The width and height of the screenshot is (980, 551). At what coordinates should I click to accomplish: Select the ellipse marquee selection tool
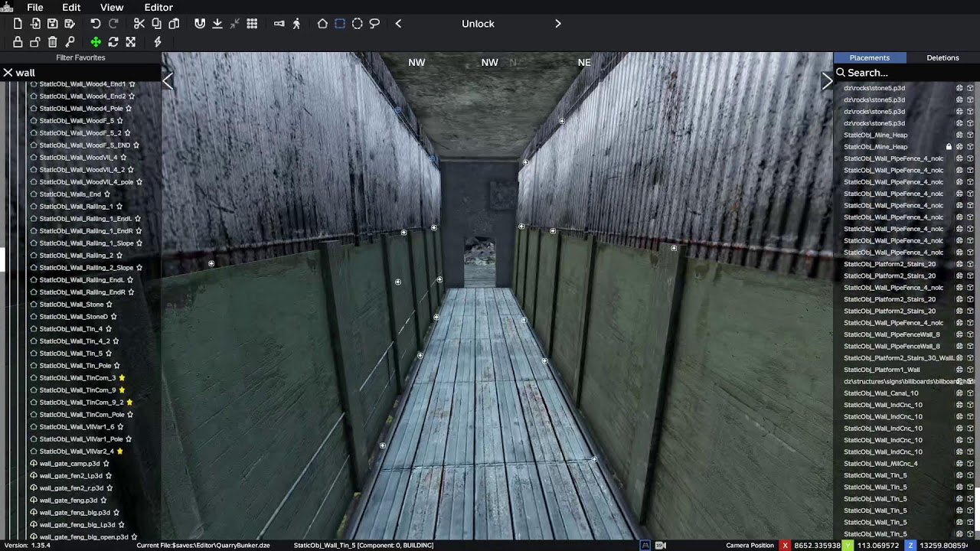[357, 24]
